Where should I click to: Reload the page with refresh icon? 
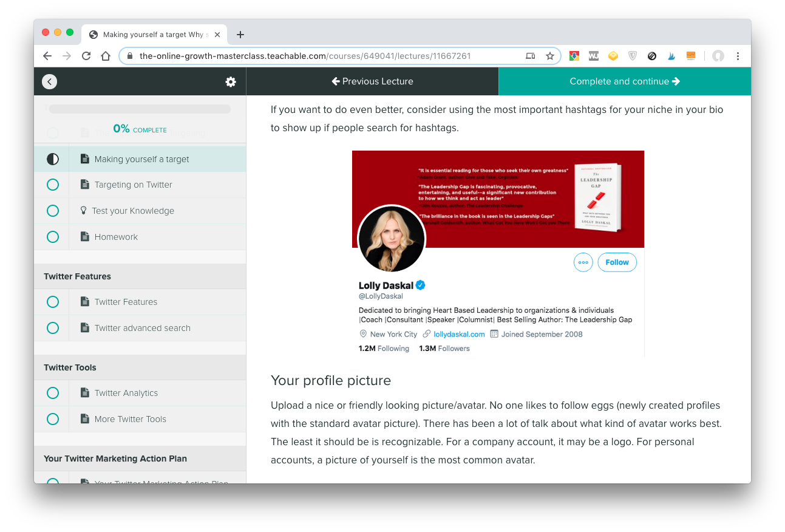86,56
